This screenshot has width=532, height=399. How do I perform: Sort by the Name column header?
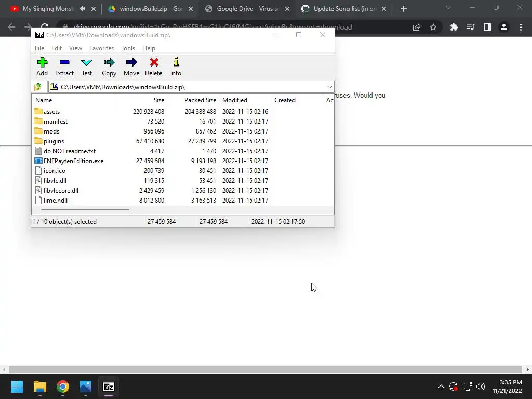[x=74, y=100]
